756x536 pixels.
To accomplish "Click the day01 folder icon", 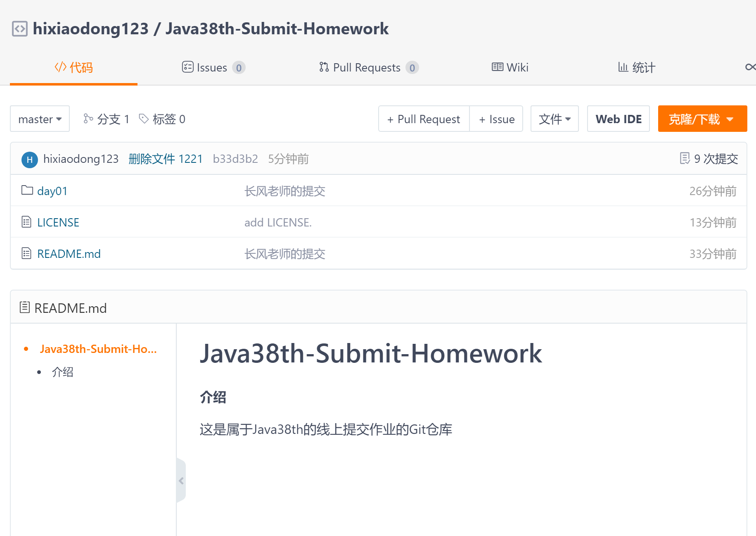I will [x=27, y=190].
